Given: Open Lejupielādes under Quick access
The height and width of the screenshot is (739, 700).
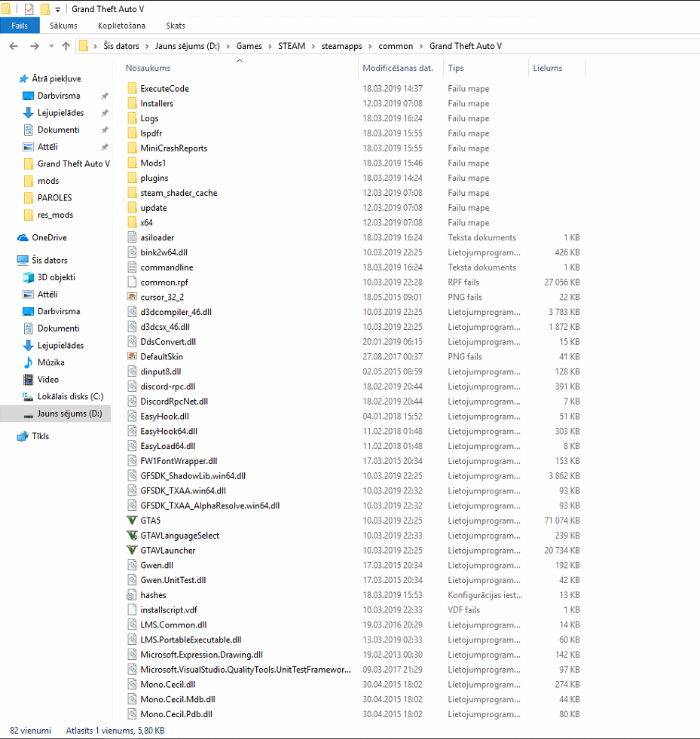Looking at the screenshot, I should coord(60,113).
